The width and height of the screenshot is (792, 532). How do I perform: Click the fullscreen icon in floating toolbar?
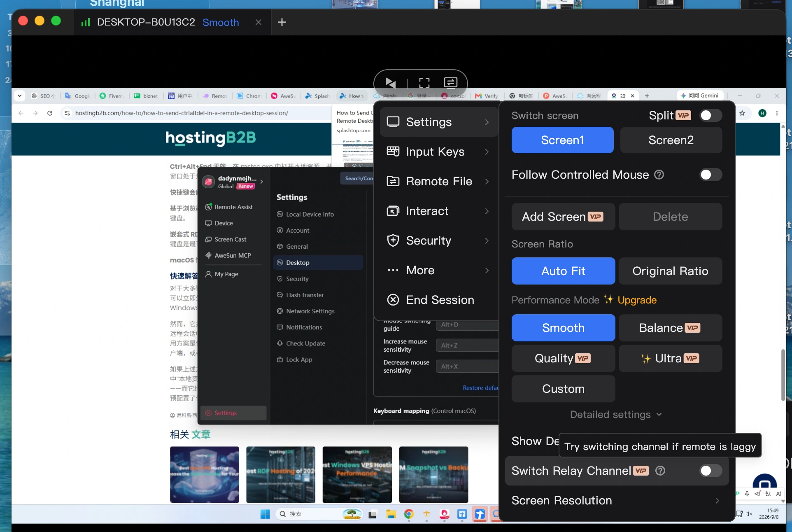[x=424, y=83]
